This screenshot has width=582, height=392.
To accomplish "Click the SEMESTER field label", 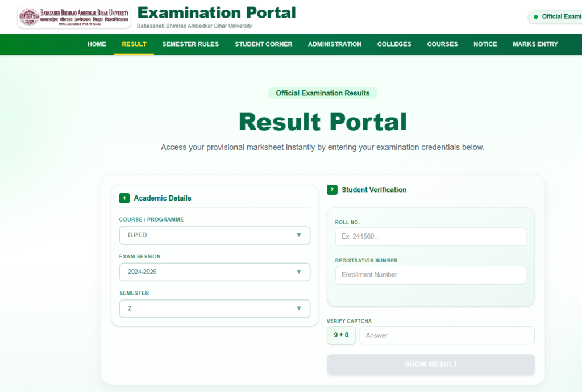I will [134, 293].
